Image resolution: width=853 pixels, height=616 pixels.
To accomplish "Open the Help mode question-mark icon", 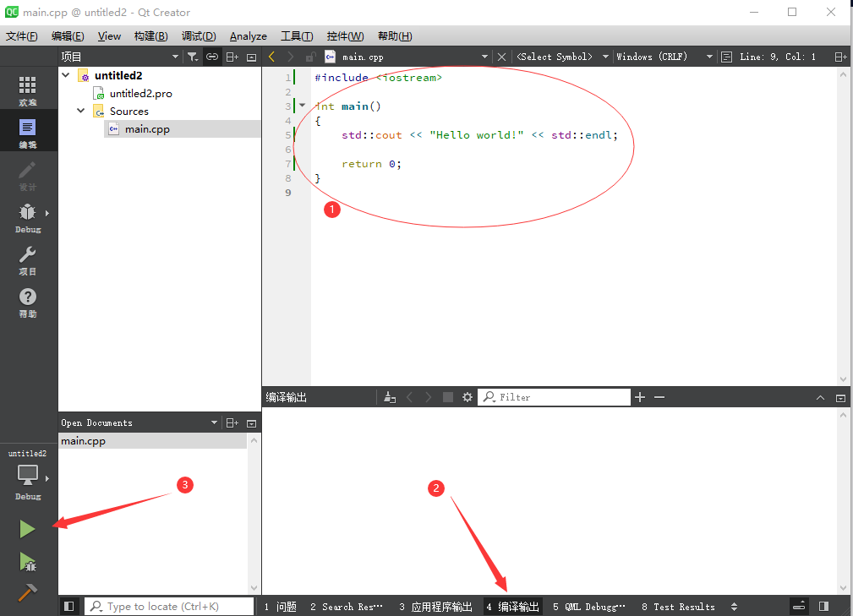I will coord(28,297).
